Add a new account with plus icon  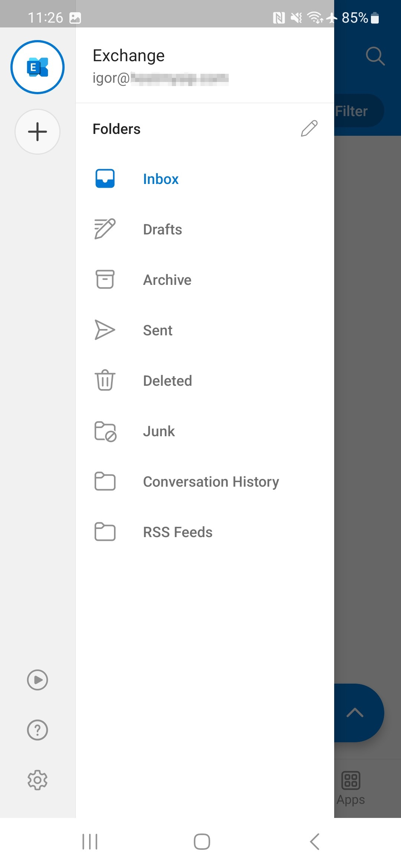click(38, 132)
